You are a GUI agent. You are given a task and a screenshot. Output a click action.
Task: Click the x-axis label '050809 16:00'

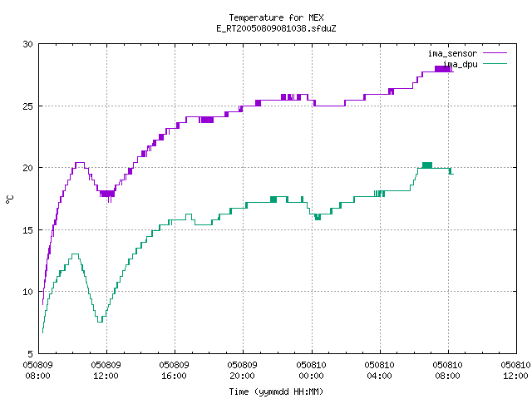point(174,370)
